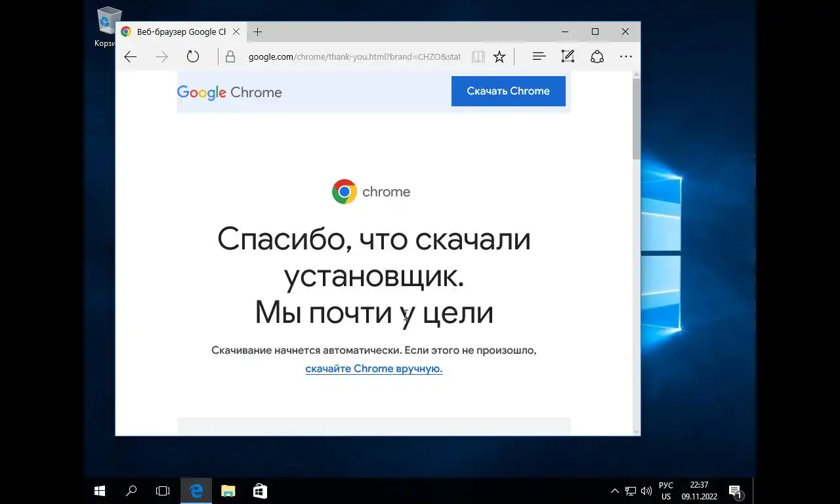Image resolution: width=840 pixels, height=504 pixels.
Task: Click the scrollbar down arrow
Action: click(636, 431)
